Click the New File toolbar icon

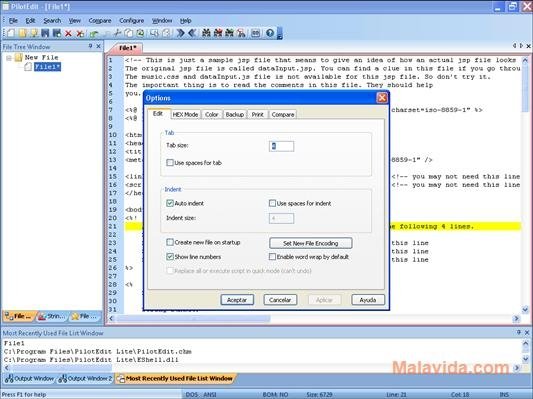tap(11, 33)
